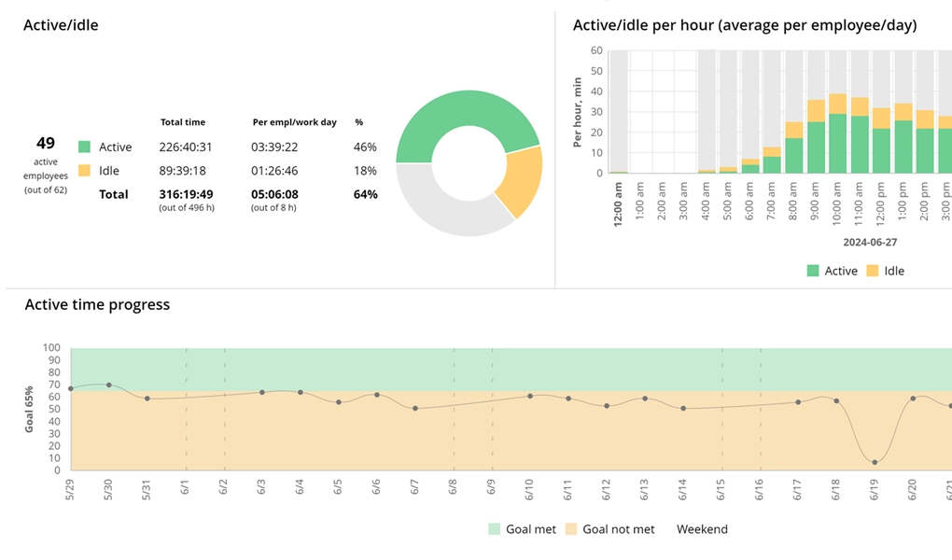Viewport: 952px width, 560px height.
Task: Click the Total time column header
Action: point(183,122)
